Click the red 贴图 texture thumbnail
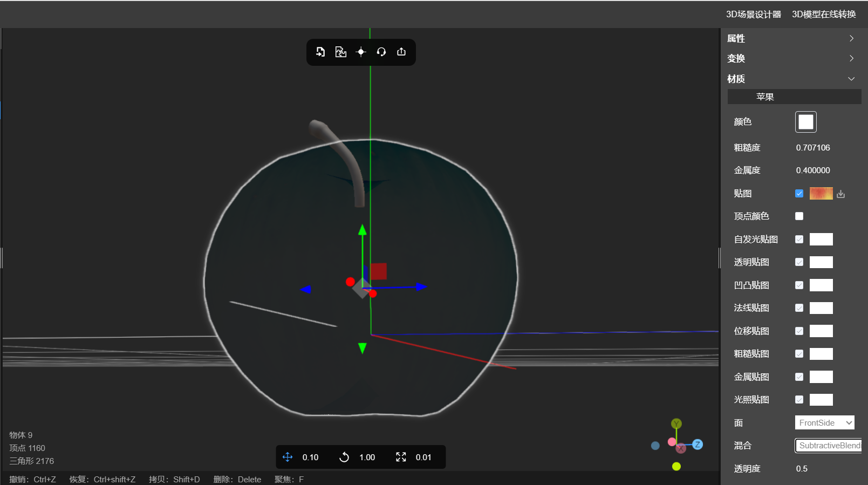 pyautogui.click(x=821, y=193)
